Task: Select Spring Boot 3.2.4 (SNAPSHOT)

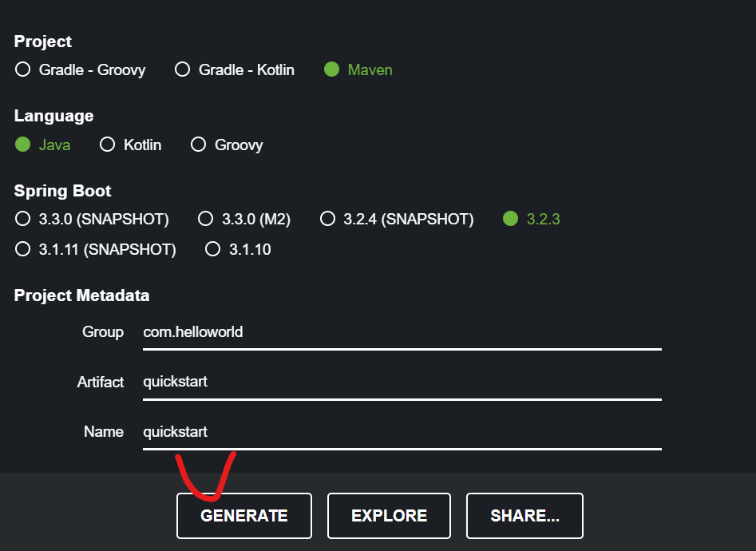Action: [x=397, y=219]
